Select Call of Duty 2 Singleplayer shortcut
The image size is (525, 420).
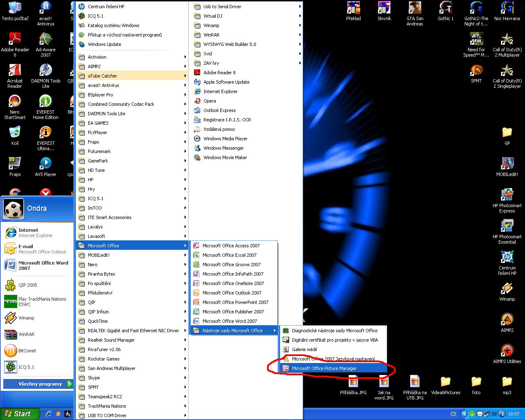click(507, 76)
